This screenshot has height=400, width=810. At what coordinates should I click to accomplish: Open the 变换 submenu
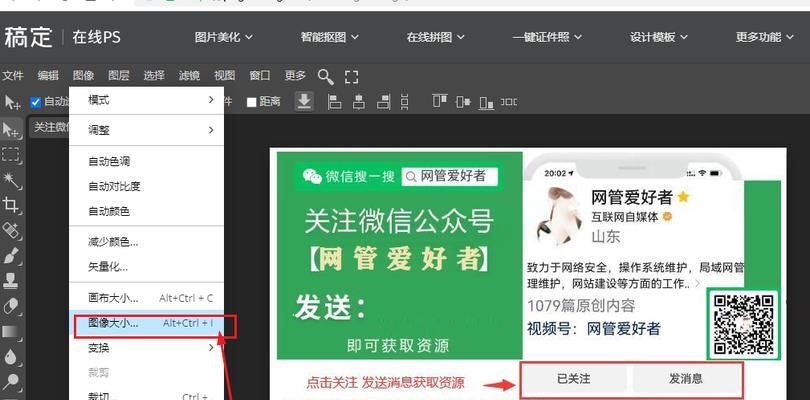tap(147, 348)
